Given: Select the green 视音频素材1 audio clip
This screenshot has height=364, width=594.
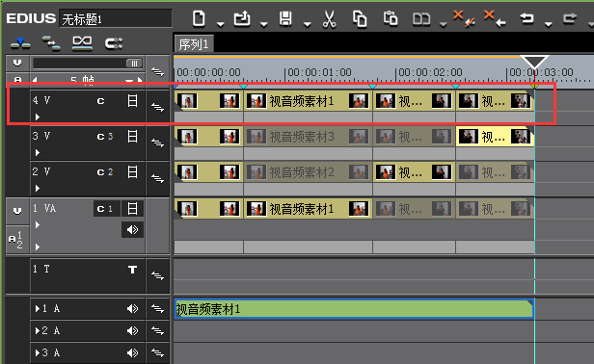Looking at the screenshot, I should (x=354, y=309).
